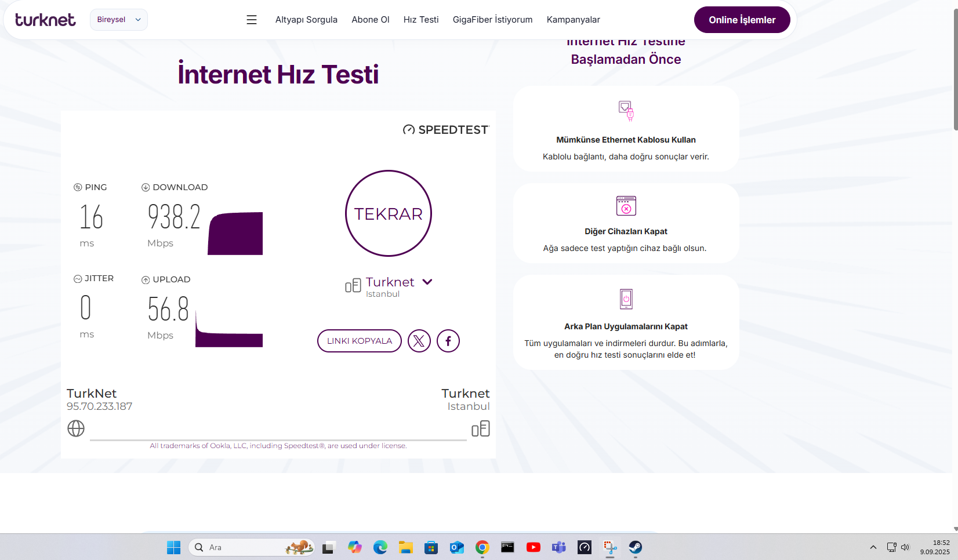Click the server icon under Turknet Istanbul
The image size is (958, 560).
[x=481, y=428]
